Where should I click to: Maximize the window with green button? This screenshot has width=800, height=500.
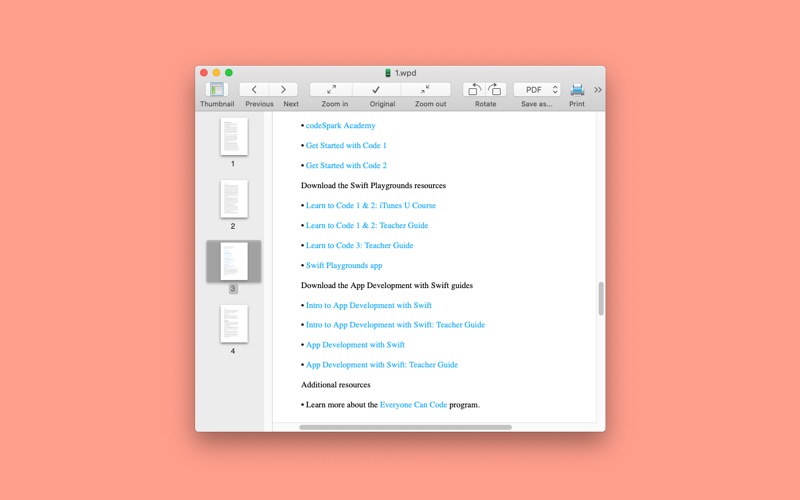click(229, 72)
